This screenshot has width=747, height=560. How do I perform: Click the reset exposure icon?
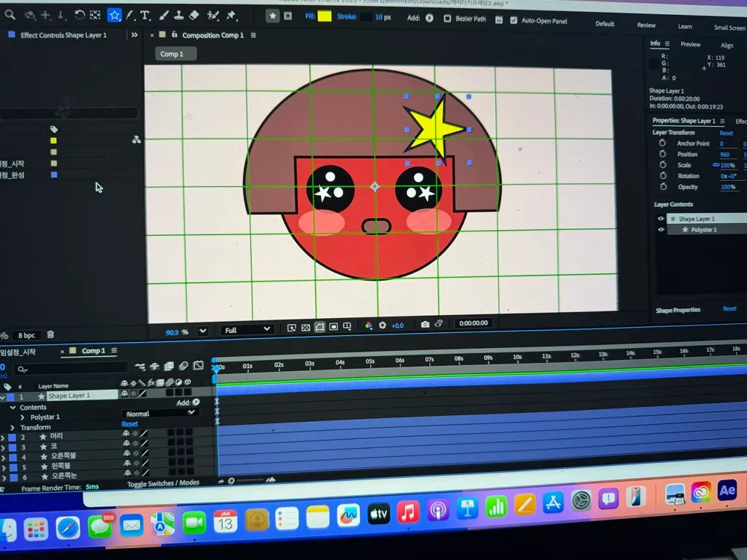pos(382,326)
